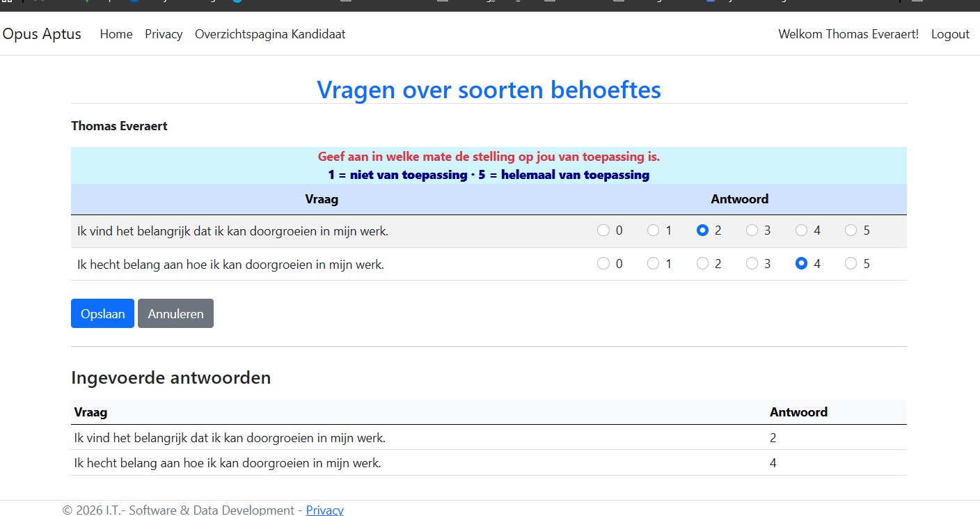Viewport: 980px width, 516px height.
Task: Choose answer 3 for 'Ik vind het belangrijk' question
Action: tap(752, 230)
